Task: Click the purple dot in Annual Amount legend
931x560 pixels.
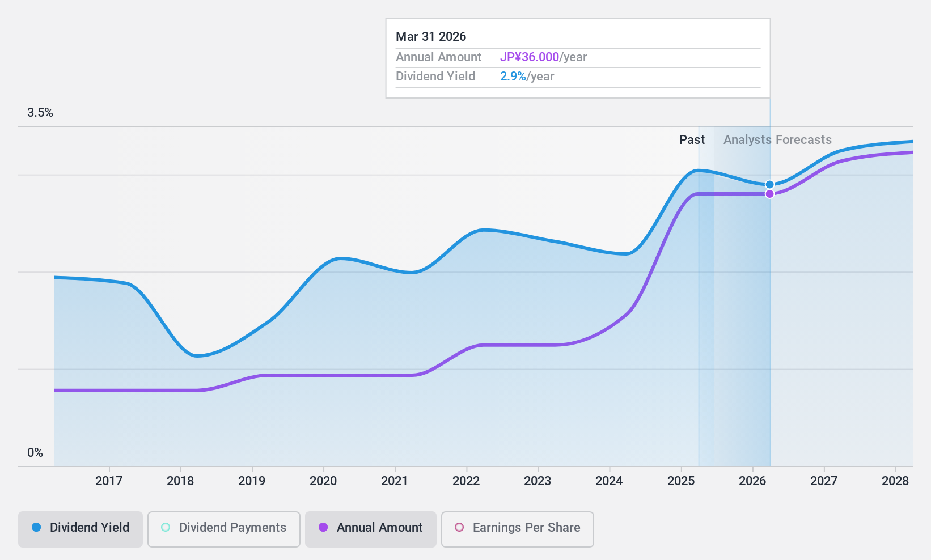Action: pyautogui.click(x=323, y=527)
